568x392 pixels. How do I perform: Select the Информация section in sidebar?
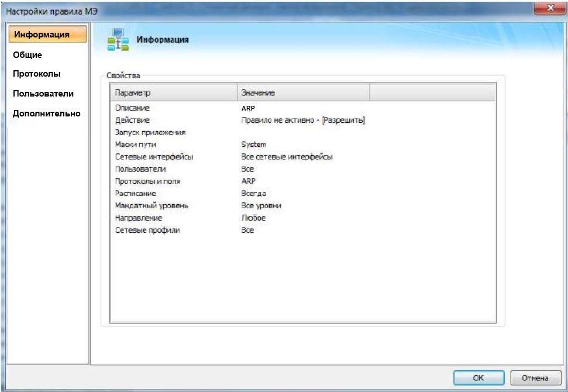click(47, 35)
